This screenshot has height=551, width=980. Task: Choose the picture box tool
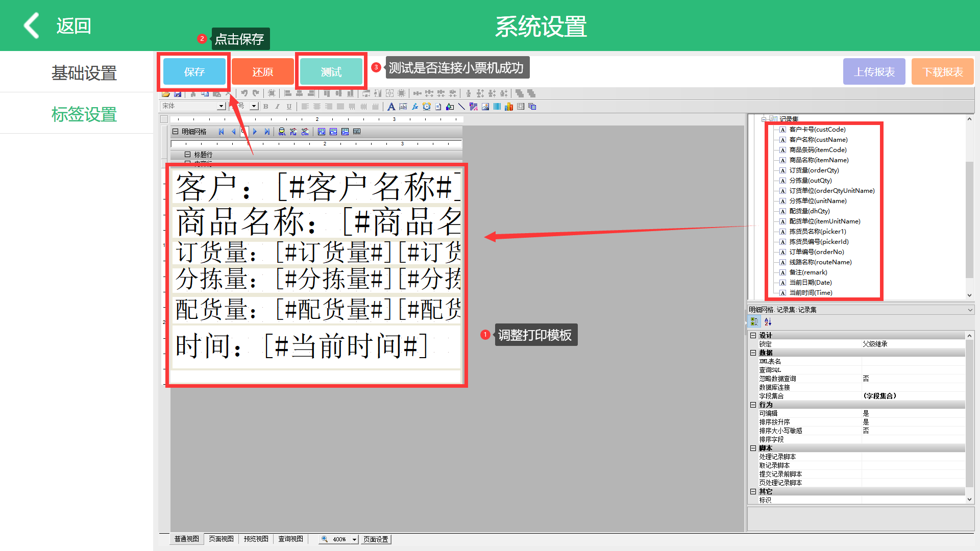(x=485, y=107)
